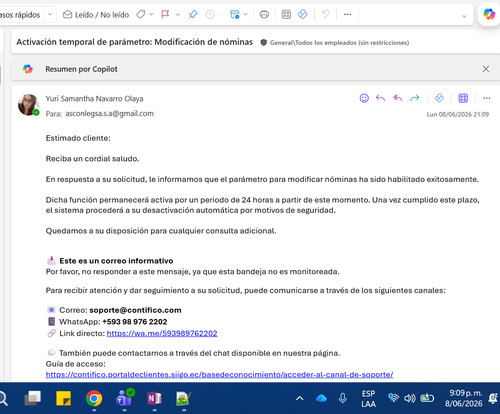Switch the ESP LAA input language indicator
This screenshot has height=414, width=500.
pos(368,399)
